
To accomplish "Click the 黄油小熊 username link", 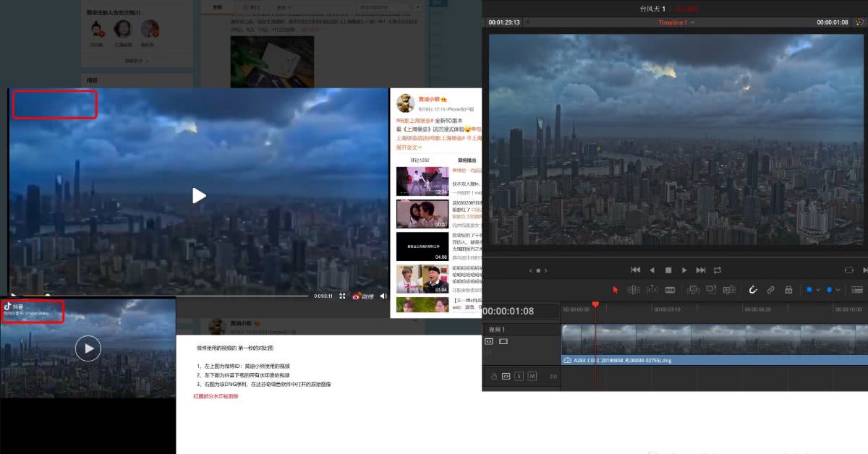I will (429, 98).
